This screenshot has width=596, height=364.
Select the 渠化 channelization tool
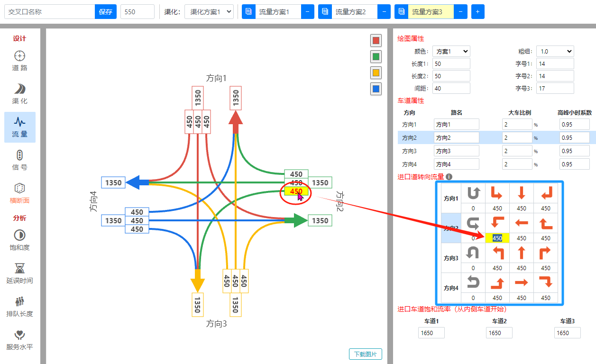[20, 94]
